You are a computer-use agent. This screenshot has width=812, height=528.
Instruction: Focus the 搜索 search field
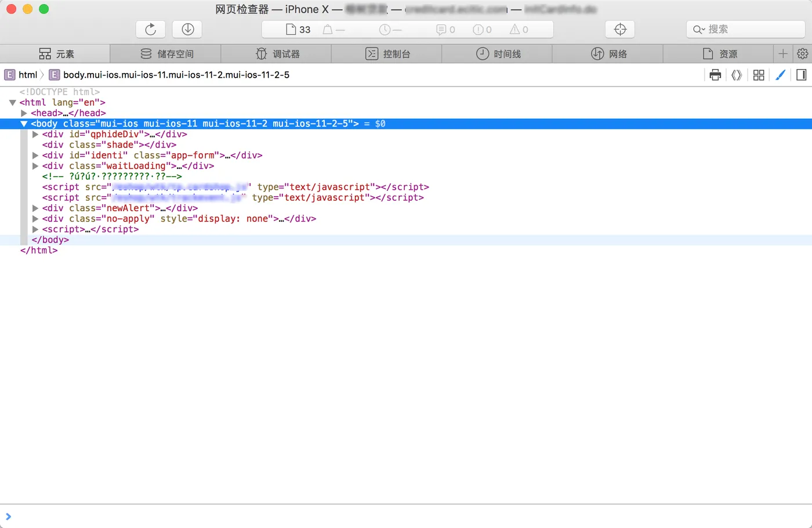pyautogui.click(x=745, y=29)
